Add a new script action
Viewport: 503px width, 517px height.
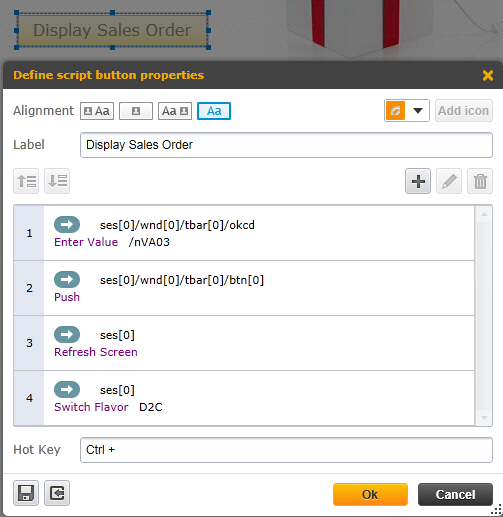(x=418, y=181)
